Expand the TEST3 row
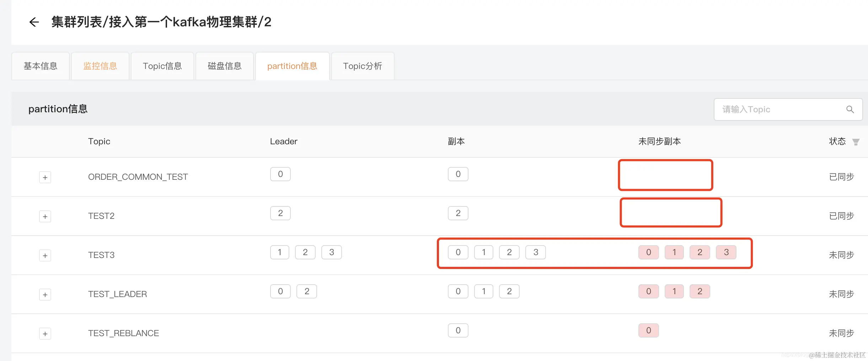868x361 pixels. [45, 255]
